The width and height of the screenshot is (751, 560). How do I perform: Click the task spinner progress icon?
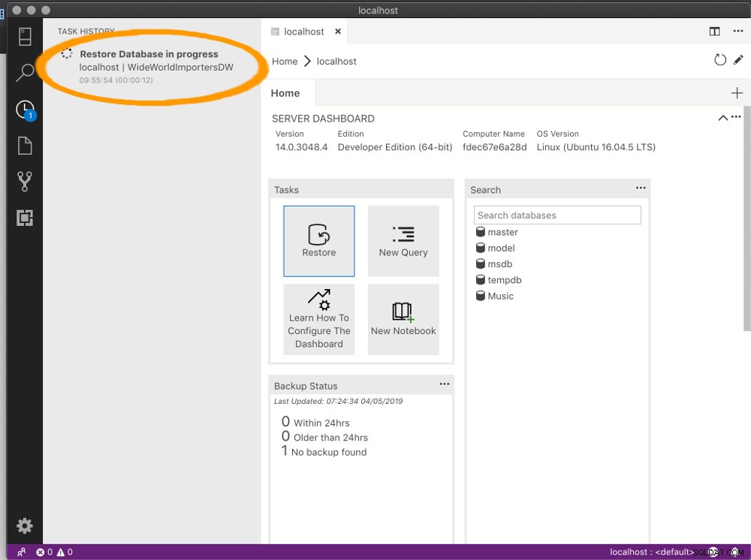(67, 53)
